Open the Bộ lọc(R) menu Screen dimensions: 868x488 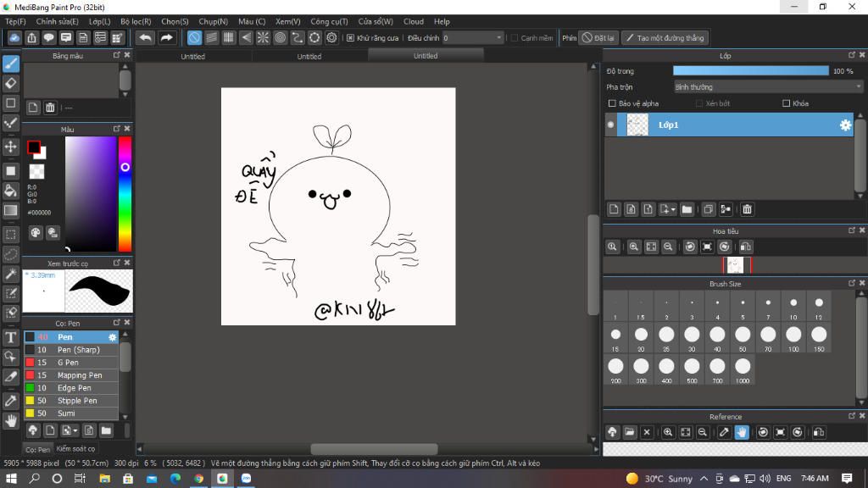[x=136, y=21]
